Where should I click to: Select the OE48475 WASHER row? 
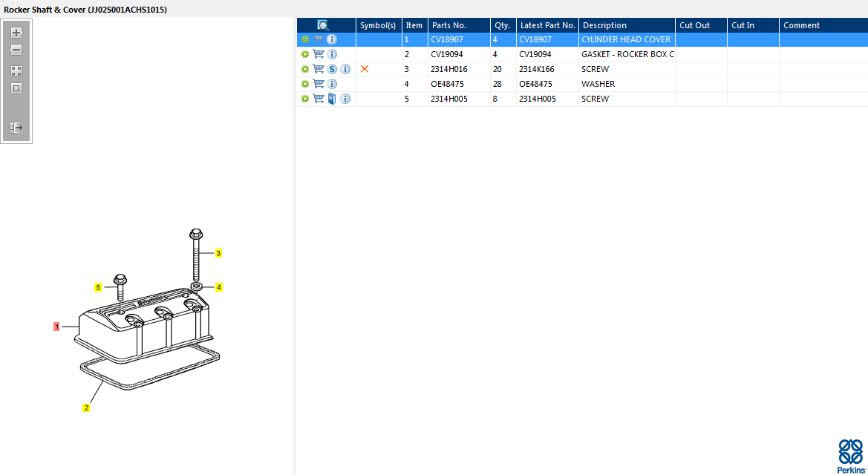tap(597, 84)
